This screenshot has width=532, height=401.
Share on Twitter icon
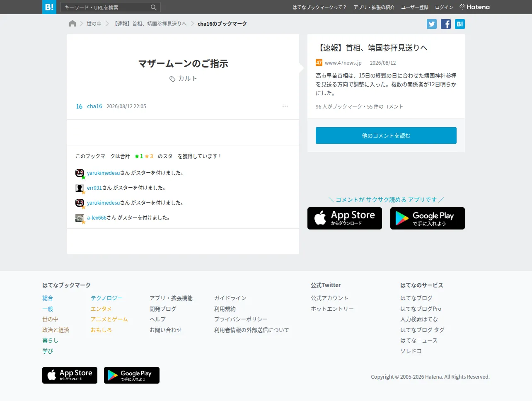point(432,24)
